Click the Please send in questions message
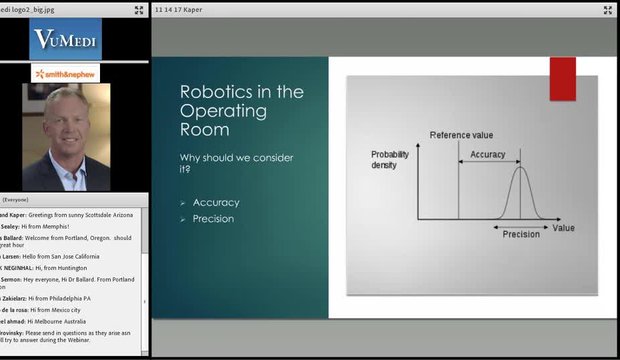The image size is (620, 360). [65, 336]
